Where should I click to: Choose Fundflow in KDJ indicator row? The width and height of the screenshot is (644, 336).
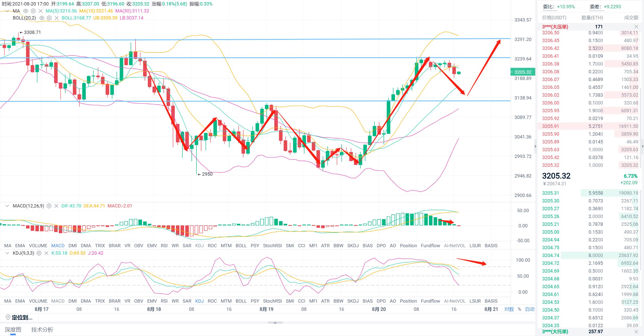click(430, 301)
